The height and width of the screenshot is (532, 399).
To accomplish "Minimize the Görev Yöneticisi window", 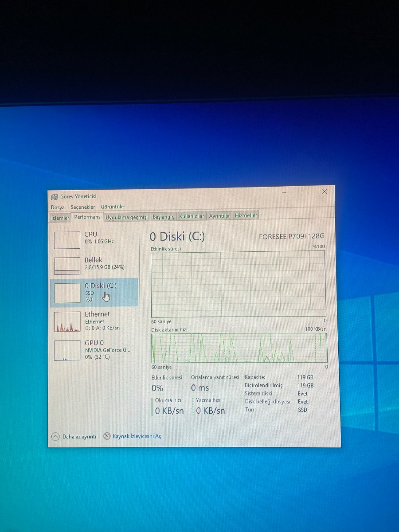I will [x=283, y=192].
